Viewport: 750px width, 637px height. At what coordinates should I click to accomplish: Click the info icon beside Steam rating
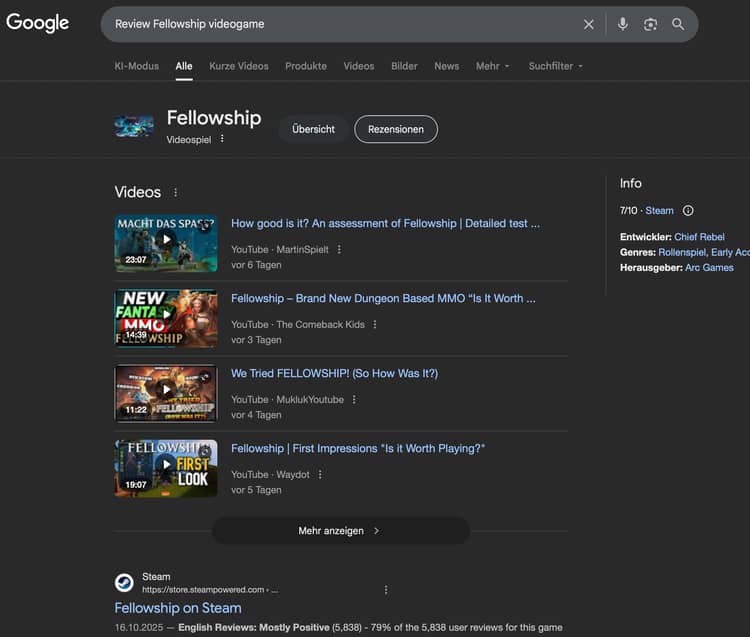pos(688,211)
